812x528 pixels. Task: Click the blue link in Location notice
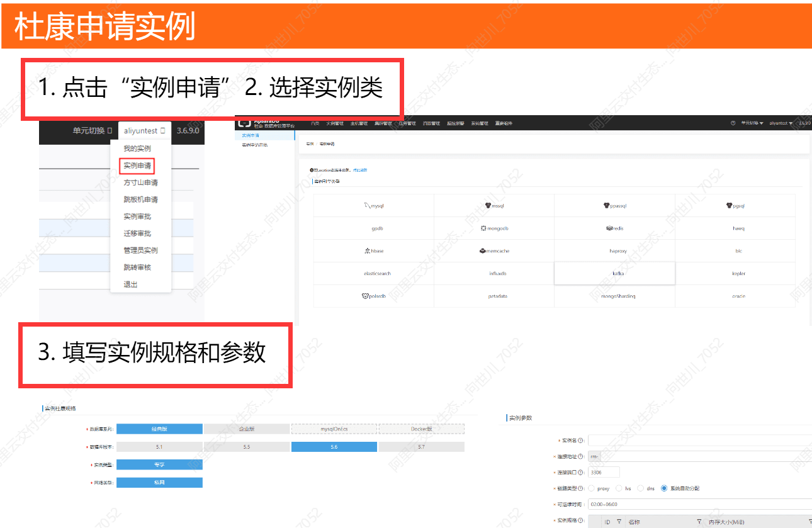(359, 170)
